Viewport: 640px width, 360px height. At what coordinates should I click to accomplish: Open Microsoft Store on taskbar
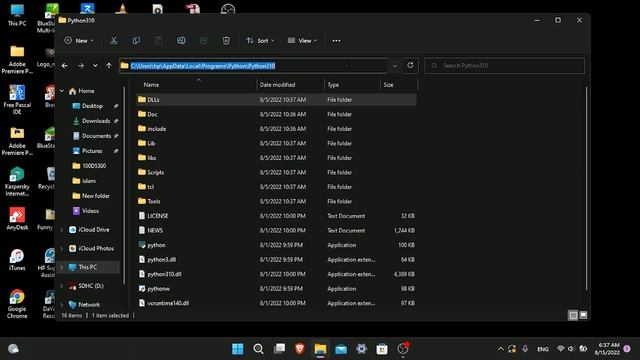(382, 349)
